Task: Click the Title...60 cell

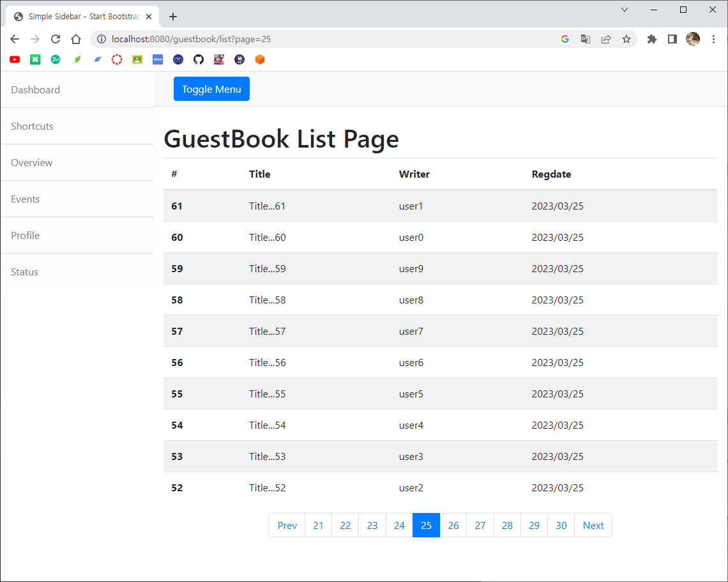Action: tap(316, 238)
